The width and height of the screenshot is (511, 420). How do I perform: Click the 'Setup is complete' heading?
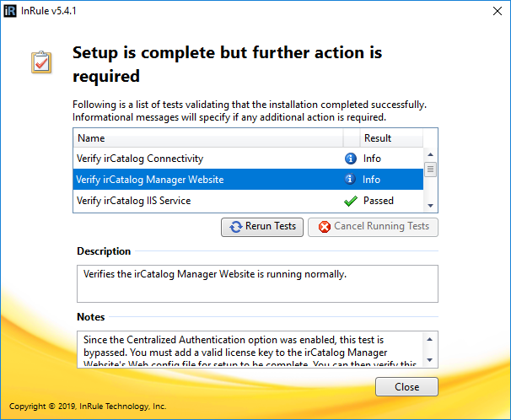point(227,64)
